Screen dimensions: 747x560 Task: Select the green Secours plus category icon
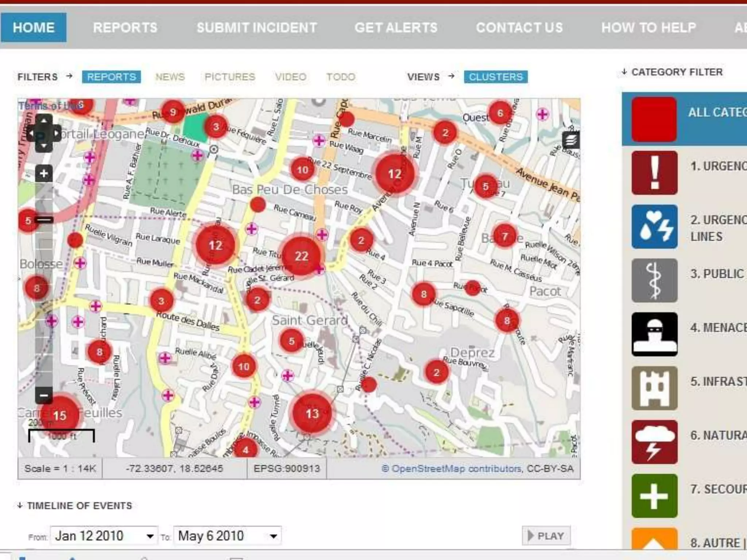[654, 496]
